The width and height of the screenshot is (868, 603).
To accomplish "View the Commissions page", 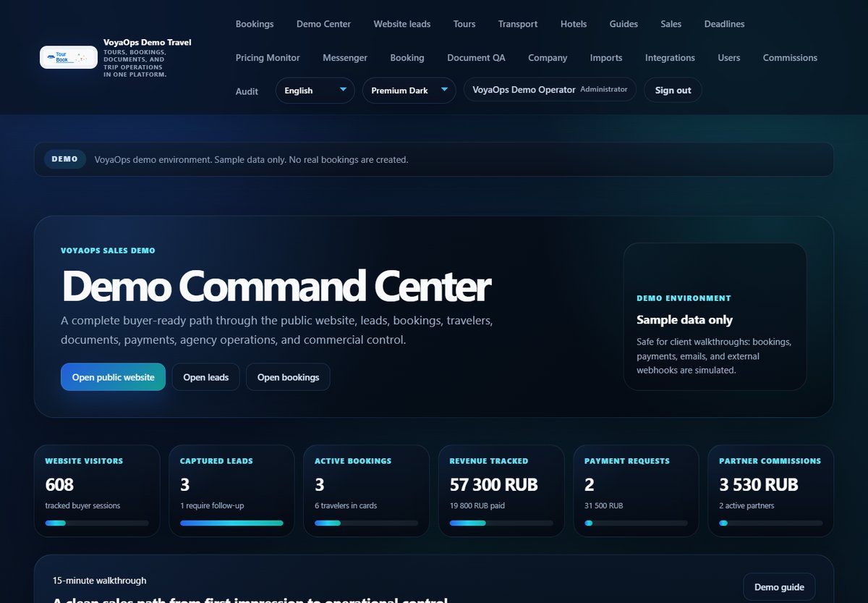I will [x=790, y=58].
